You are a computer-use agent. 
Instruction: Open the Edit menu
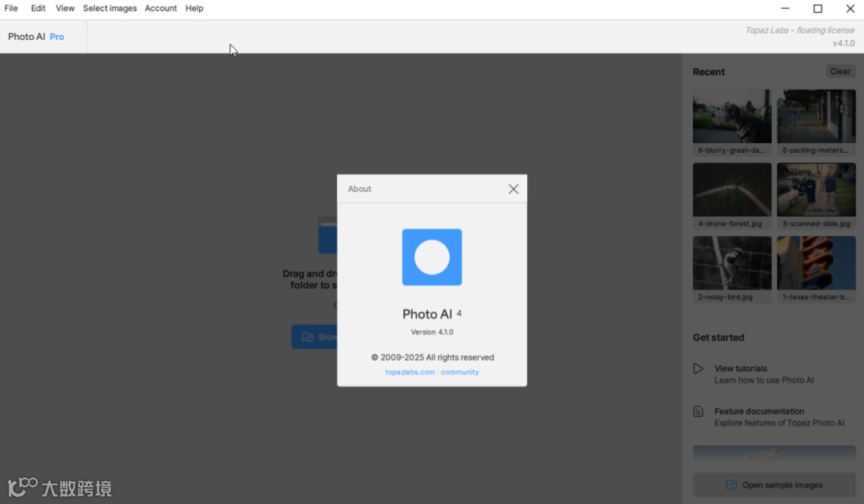point(38,8)
